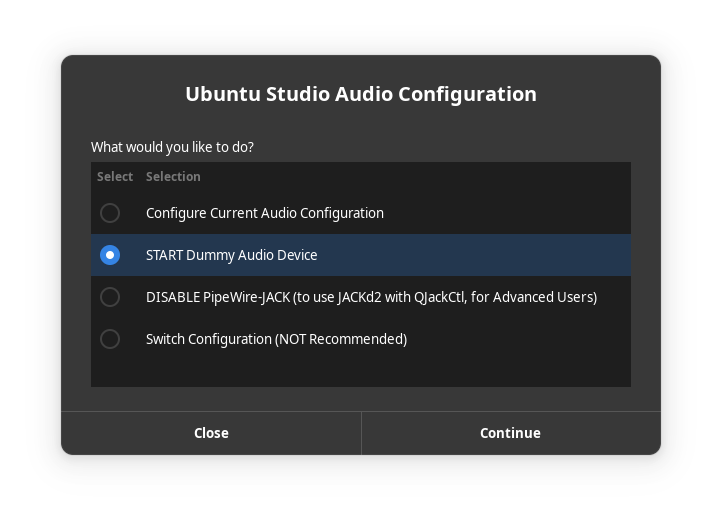The image size is (722, 522).
Task: Click blank space right of Configure Current Audio Configuration
Action: 510,213
